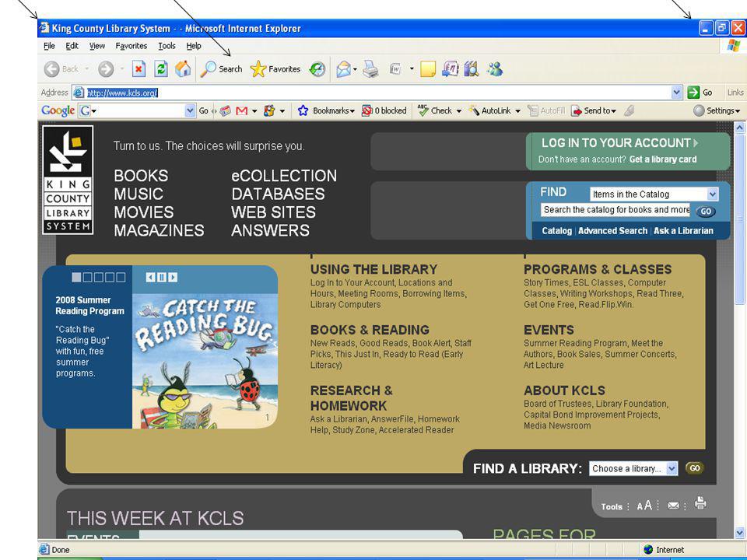Click the catalog search input field
The image size is (747, 560).
pyautogui.click(x=615, y=210)
